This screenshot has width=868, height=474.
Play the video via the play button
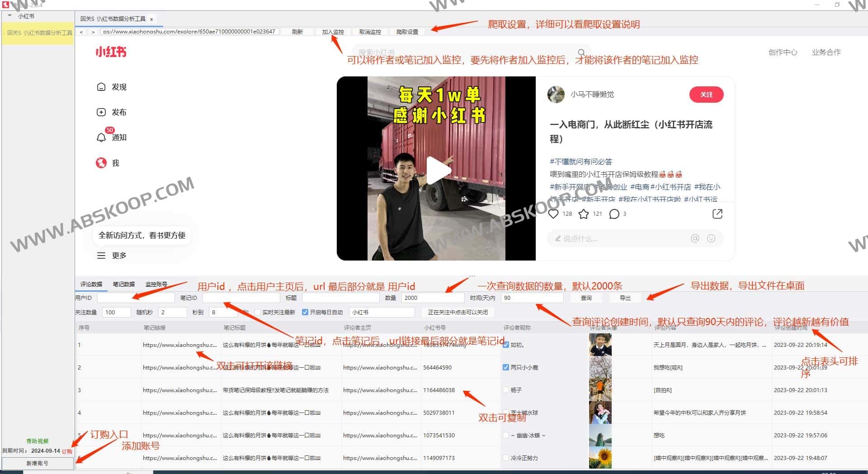coord(436,170)
